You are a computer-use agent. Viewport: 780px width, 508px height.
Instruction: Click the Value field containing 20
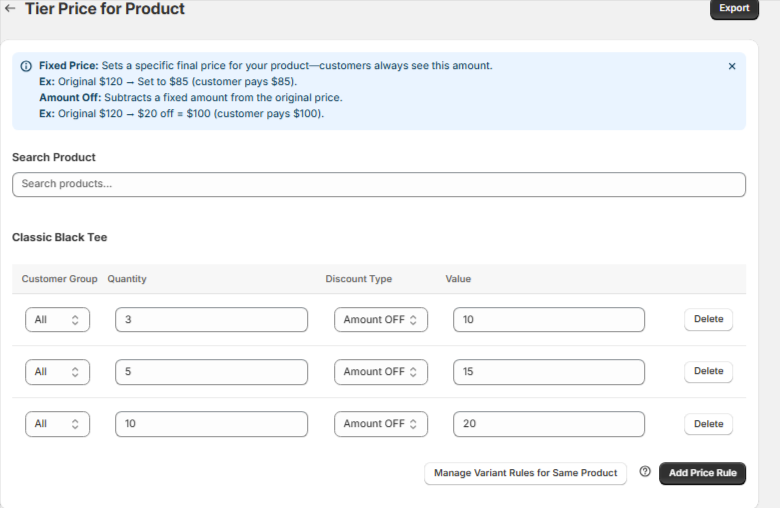[548, 424]
